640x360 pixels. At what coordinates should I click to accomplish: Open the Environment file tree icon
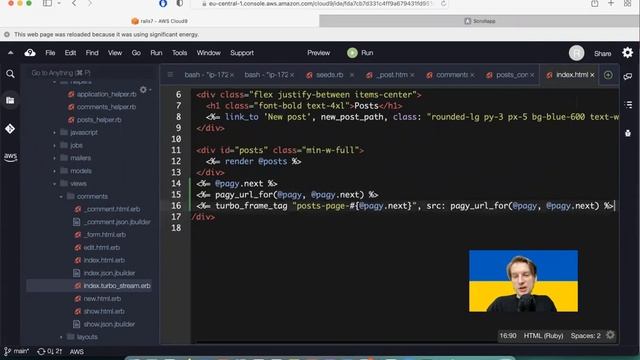[x=10, y=100]
